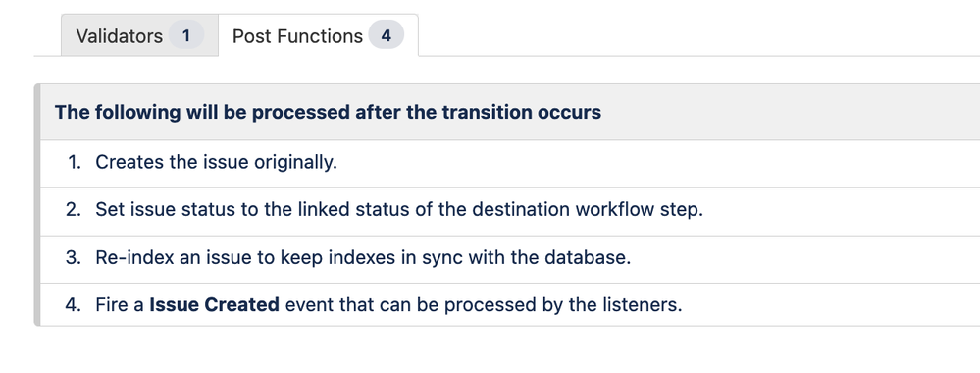Click list number 2 of post functions
Viewport: 980px width, 373px height.
coord(74,210)
